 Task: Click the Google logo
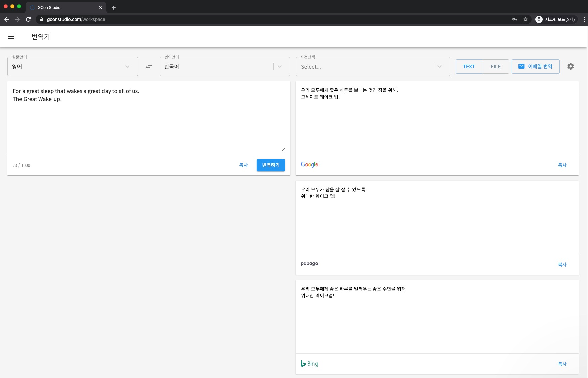click(x=309, y=164)
